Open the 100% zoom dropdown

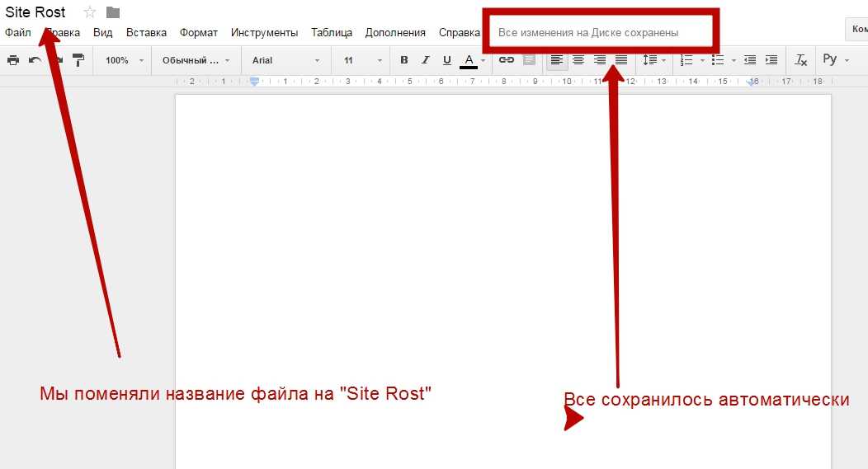(x=124, y=60)
